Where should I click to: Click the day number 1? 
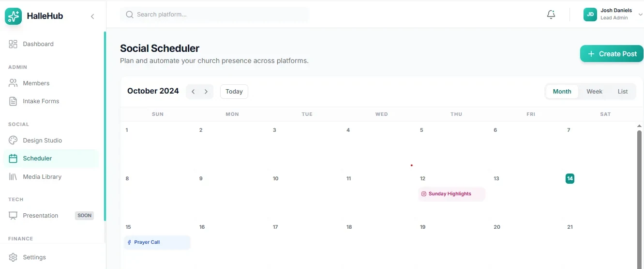coord(127,130)
